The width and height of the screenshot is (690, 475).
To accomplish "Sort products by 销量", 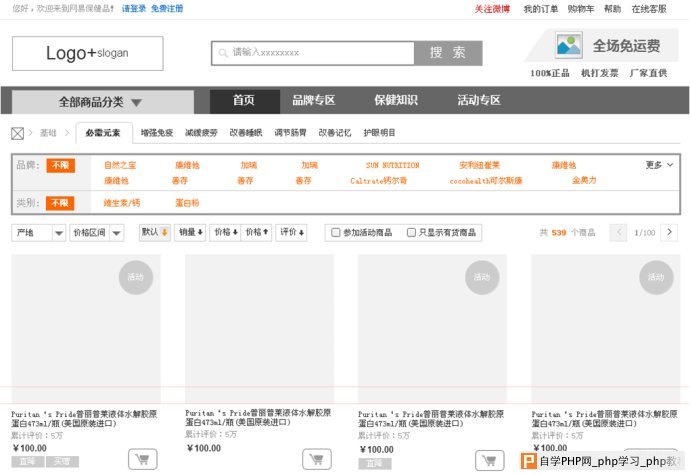I will 190,232.
